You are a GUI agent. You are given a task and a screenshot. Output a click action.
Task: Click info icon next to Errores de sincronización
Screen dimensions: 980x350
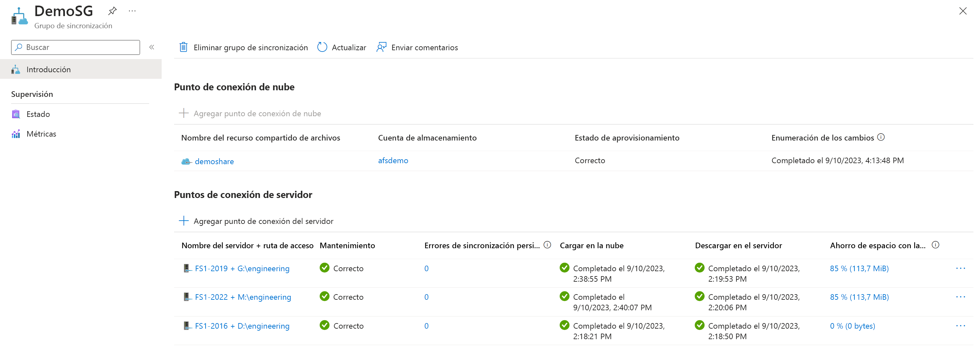click(548, 245)
